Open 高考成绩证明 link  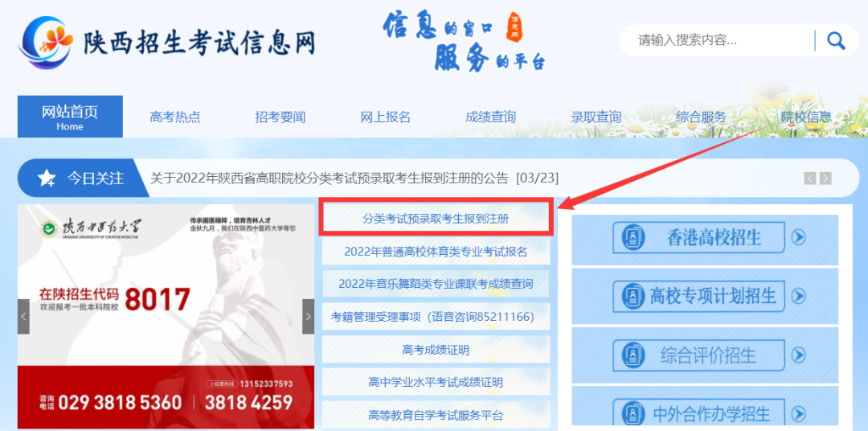[x=436, y=350]
